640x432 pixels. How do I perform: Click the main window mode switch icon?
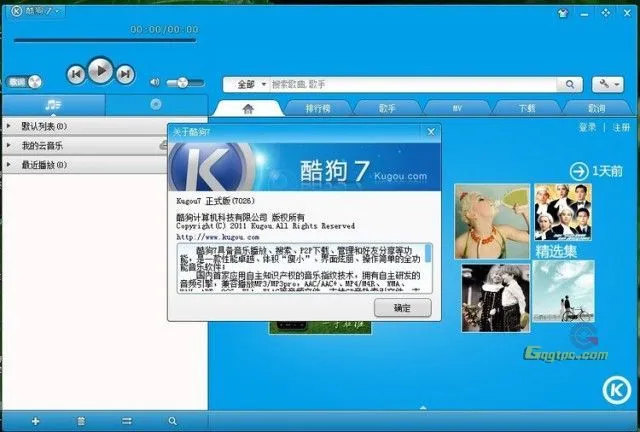tap(606, 13)
